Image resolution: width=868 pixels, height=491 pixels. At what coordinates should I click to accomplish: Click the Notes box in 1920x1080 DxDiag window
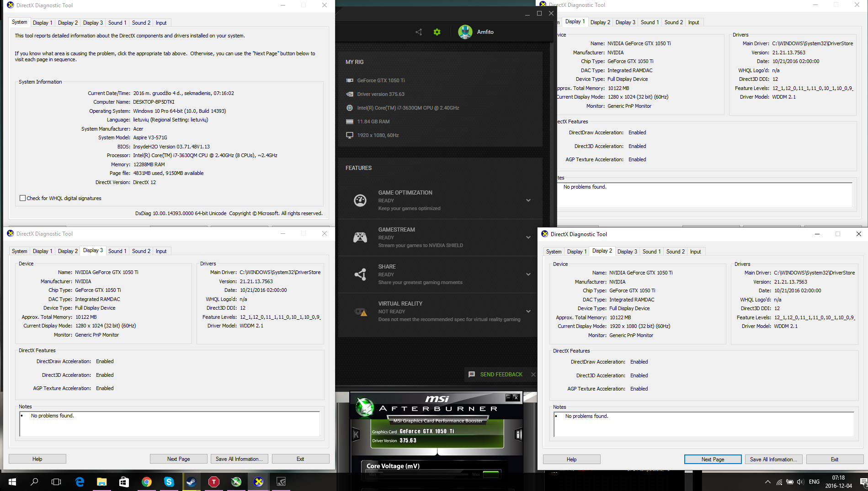click(x=704, y=424)
